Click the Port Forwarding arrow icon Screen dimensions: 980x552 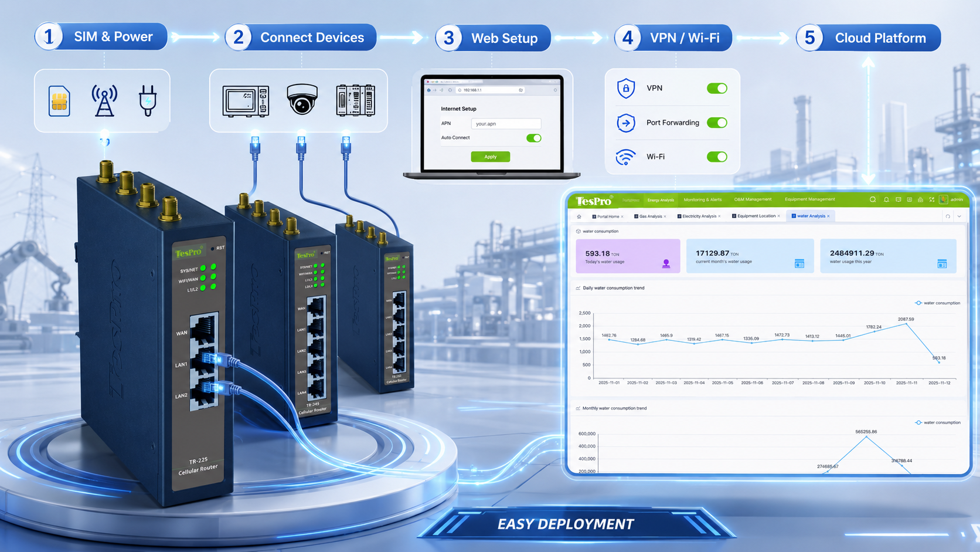626,123
